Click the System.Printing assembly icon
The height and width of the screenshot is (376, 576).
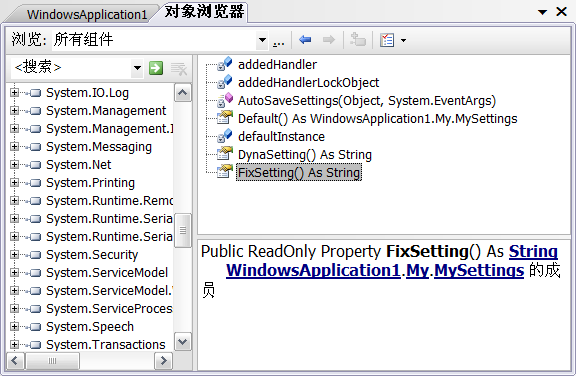tap(35, 183)
